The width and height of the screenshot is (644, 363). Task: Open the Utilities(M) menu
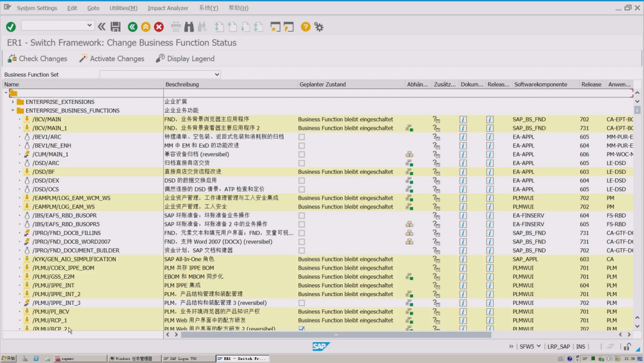[123, 8]
